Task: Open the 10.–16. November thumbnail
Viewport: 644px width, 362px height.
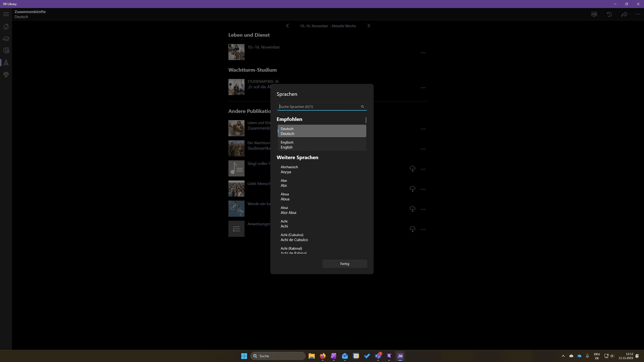Action: pyautogui.click(x=236, y=52)
